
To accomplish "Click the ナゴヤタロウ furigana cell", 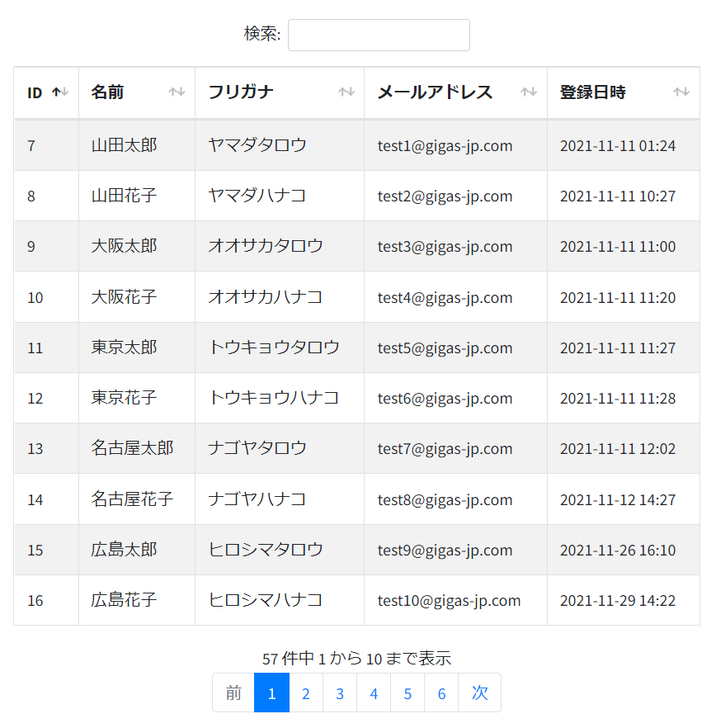I will pyautogui.click(x=280, y=448).
